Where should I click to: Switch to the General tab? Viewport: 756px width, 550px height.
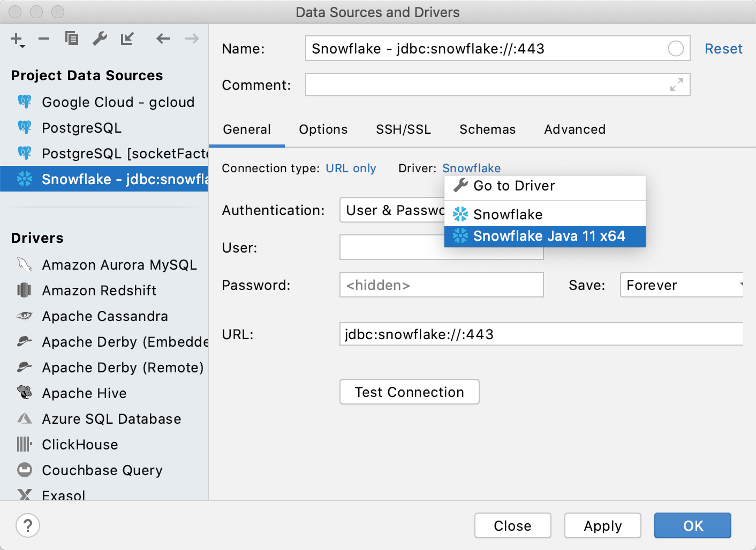click(x=247, y=129)
